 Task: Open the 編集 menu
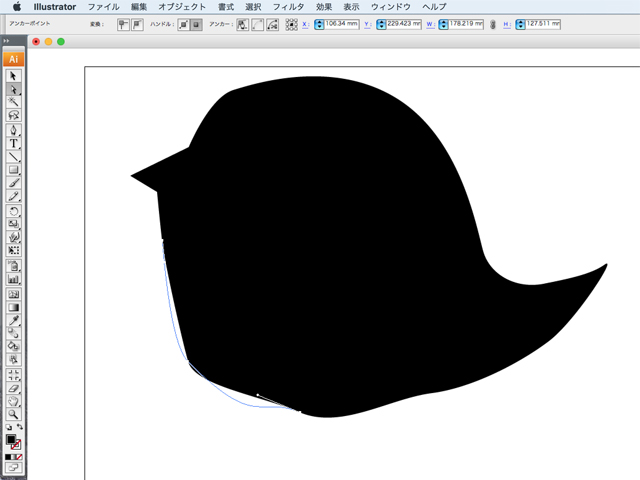[139, 7]
